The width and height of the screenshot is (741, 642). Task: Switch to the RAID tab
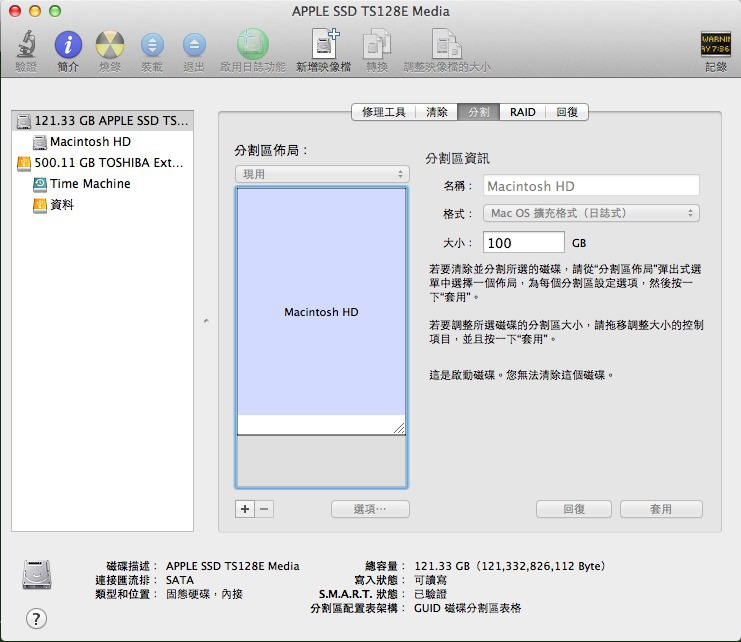pyautogui.click(x=523, y=112)
